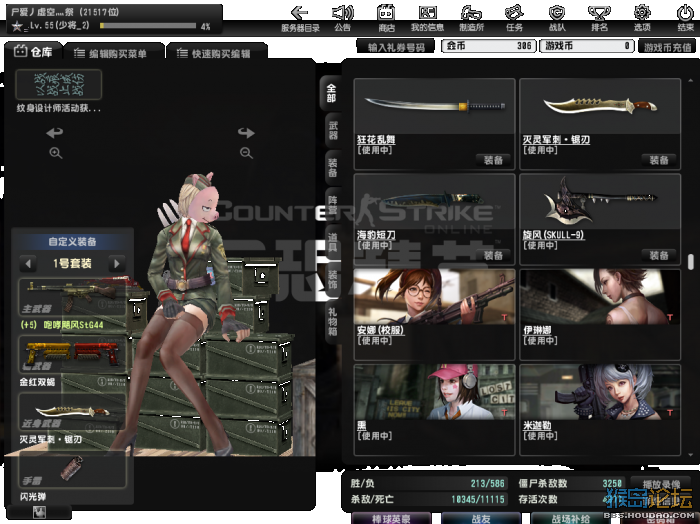700x524 pixels.
Task: Select the 装备 category tab
Action: click(x=333, y=168)
